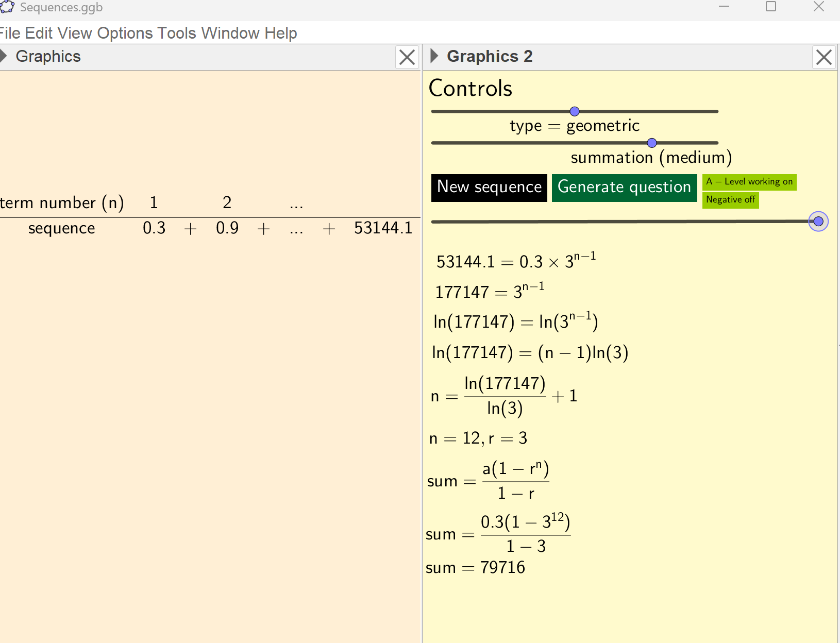840x643 pixels.
Task: Toggle the A-Level working setting off
Action: tap(749, 182)
